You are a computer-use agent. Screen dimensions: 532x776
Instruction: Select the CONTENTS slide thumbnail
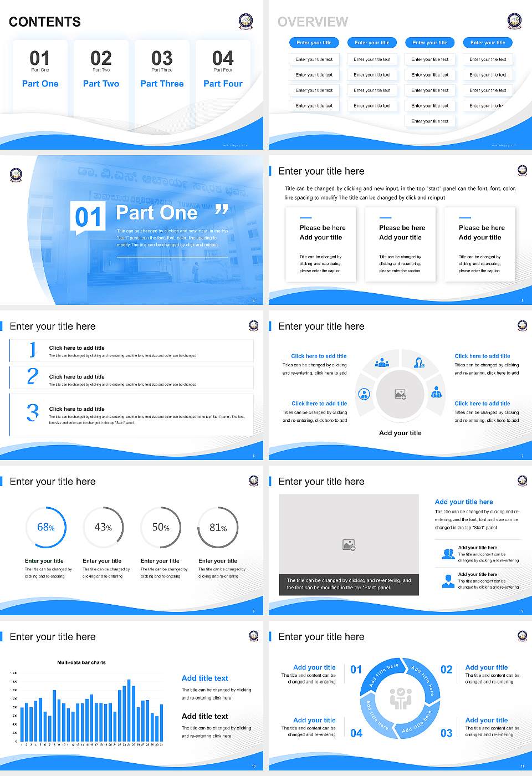131,75
